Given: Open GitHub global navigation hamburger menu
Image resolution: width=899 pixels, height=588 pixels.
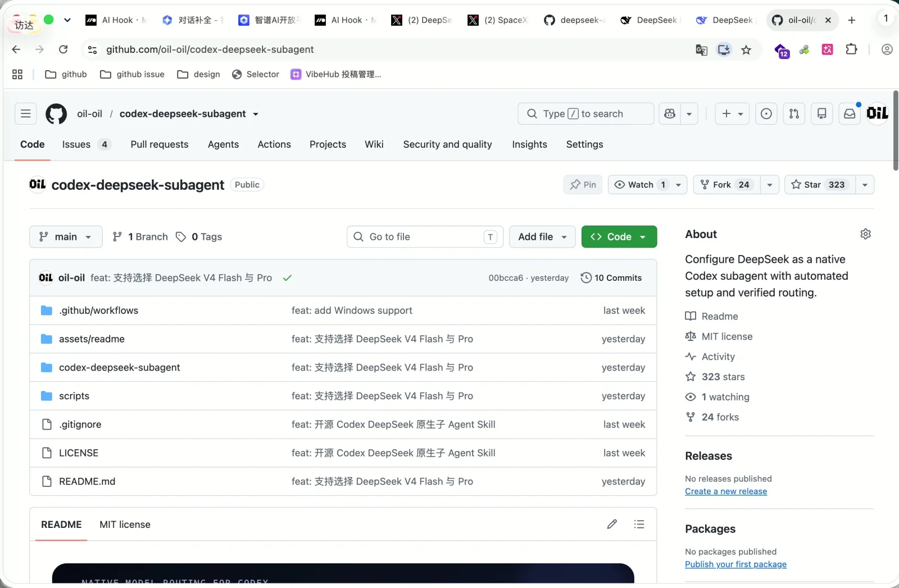Looking at the screenshot, I should coord(26,114).
